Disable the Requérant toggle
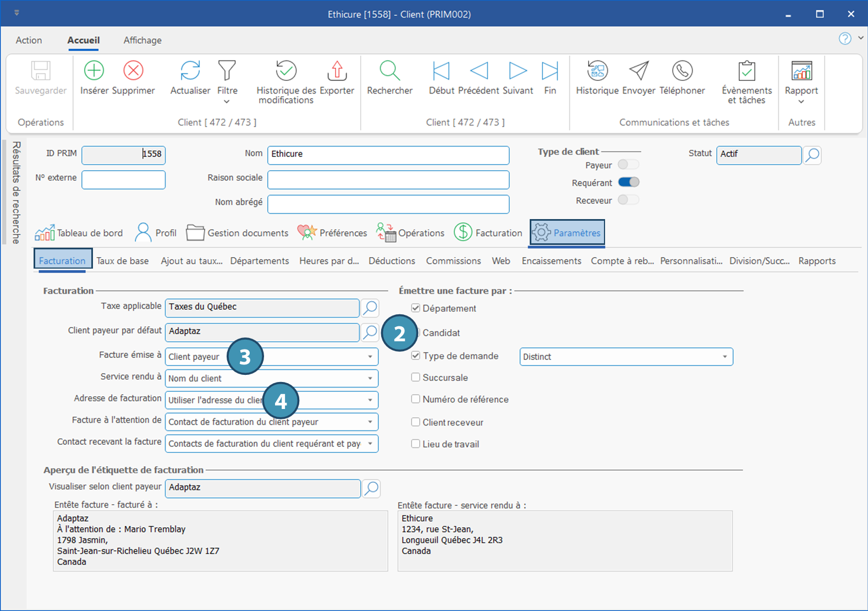This screenshot has height=611, width=868. click(x=628, y=182)
